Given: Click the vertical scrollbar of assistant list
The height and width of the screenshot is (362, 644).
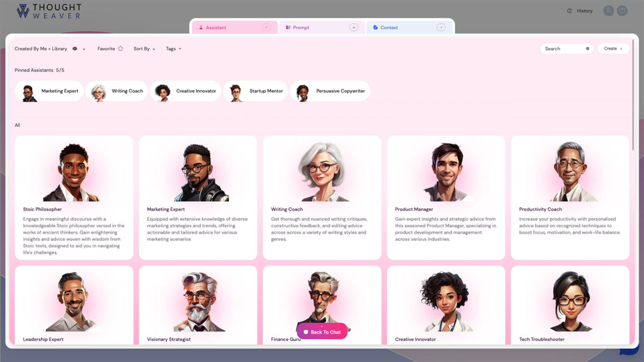Looking at the screenshot, I should 633,96.
